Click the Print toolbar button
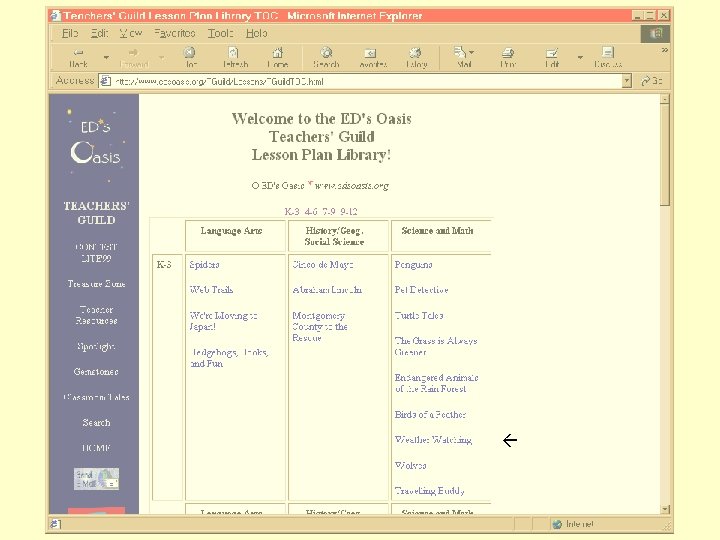 [x=508, y=57]
